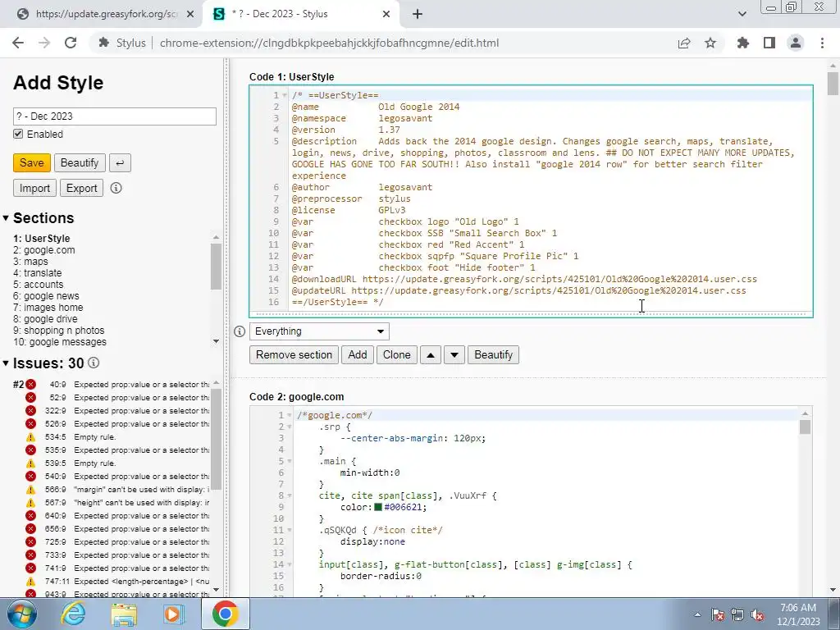This screenshot has width=840, height=630.
Task: Fold the cite rule at line 8
Action: pos(290,495)
